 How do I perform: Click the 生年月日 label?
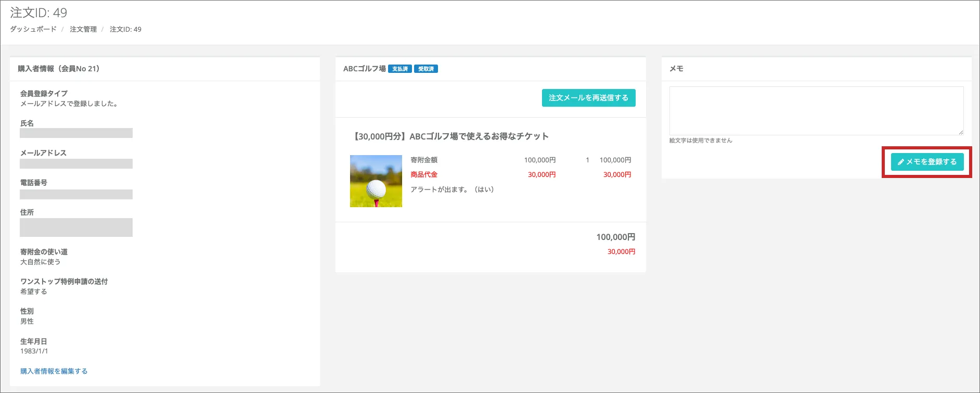(x=34, y=341)
